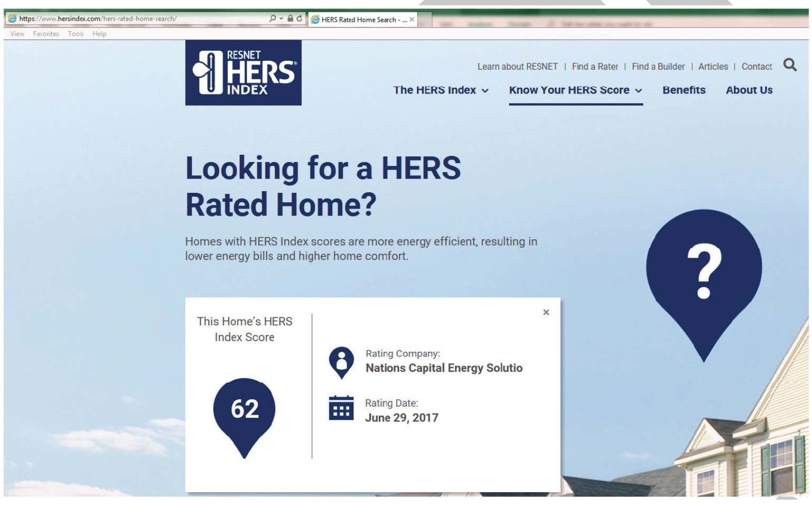Click the rating company person pin icon
812x507 pixels.
click(341, 362)
